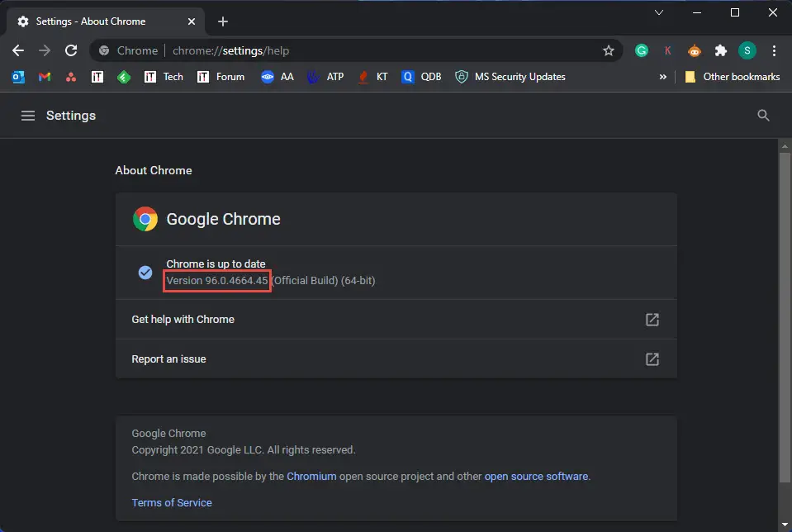Go back to the previous page
The width and height of the screenshot is (792, 532).
(x=18, y=50)
